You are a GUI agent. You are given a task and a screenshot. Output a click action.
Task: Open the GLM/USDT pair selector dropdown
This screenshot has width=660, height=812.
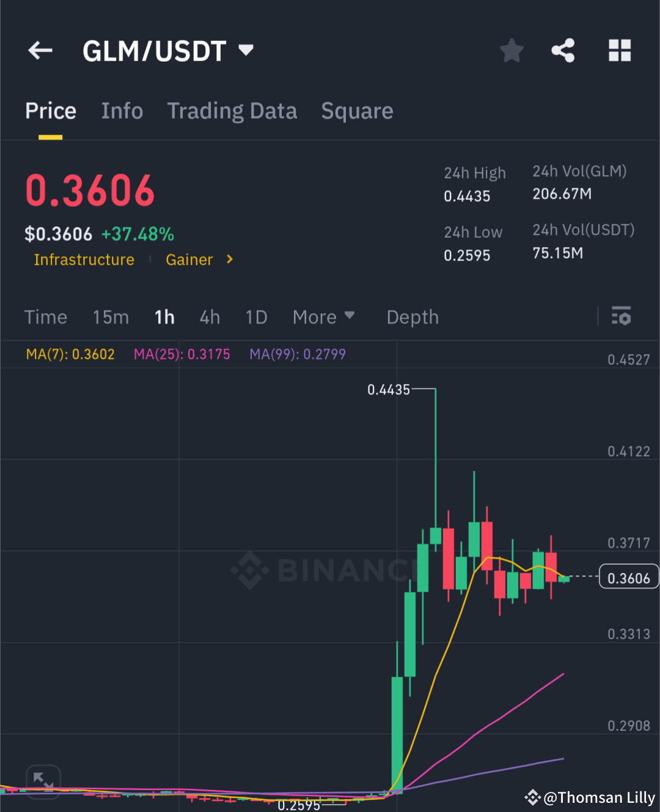tap(245, 51)
